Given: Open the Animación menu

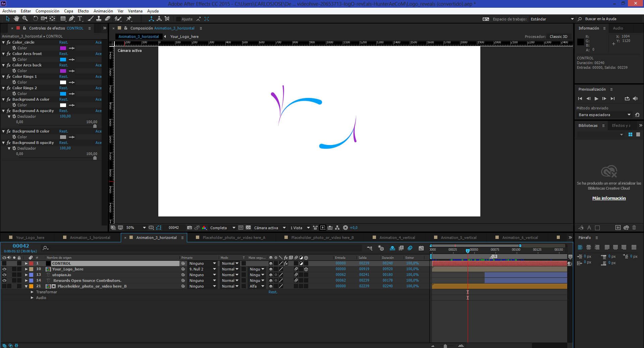Looking at the screenshot, I should click(x=103, y=11).
